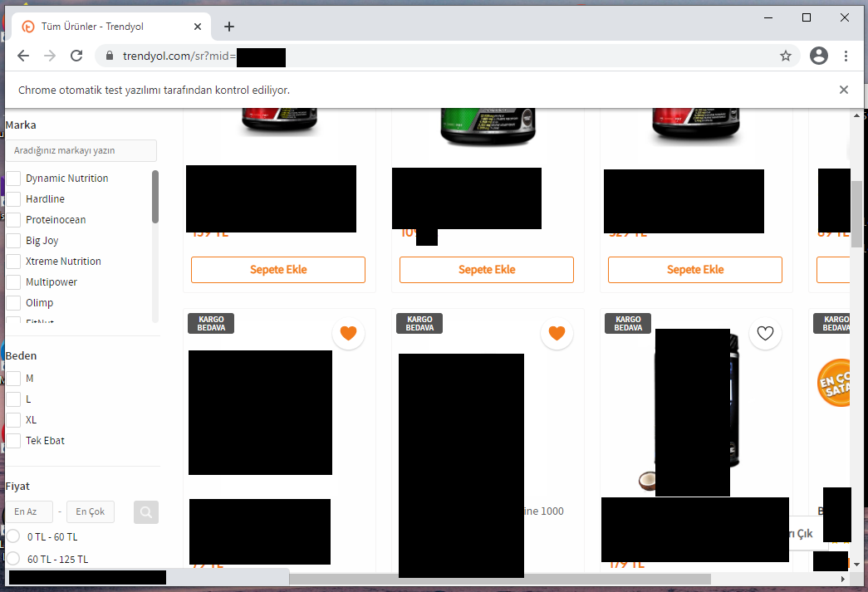The width and height of the screenshot is (868, 592).
Task: Check the Big Joy brand
Action: (14, 241)
